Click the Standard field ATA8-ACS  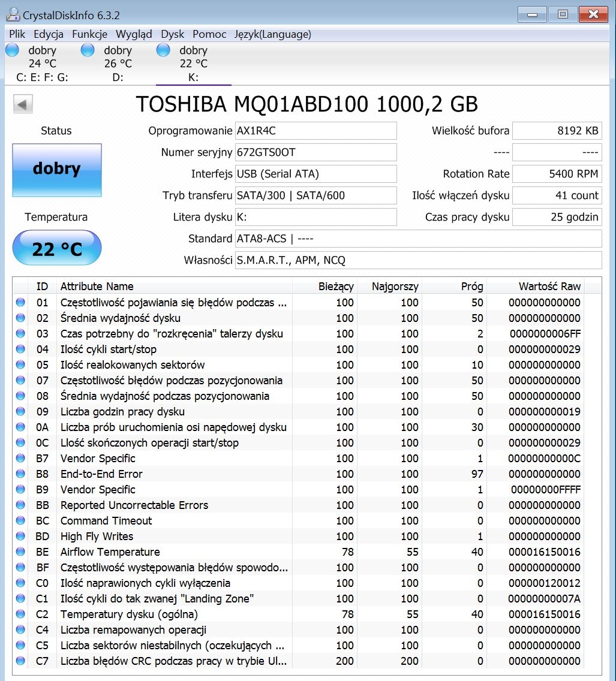[x=418, y=239]
